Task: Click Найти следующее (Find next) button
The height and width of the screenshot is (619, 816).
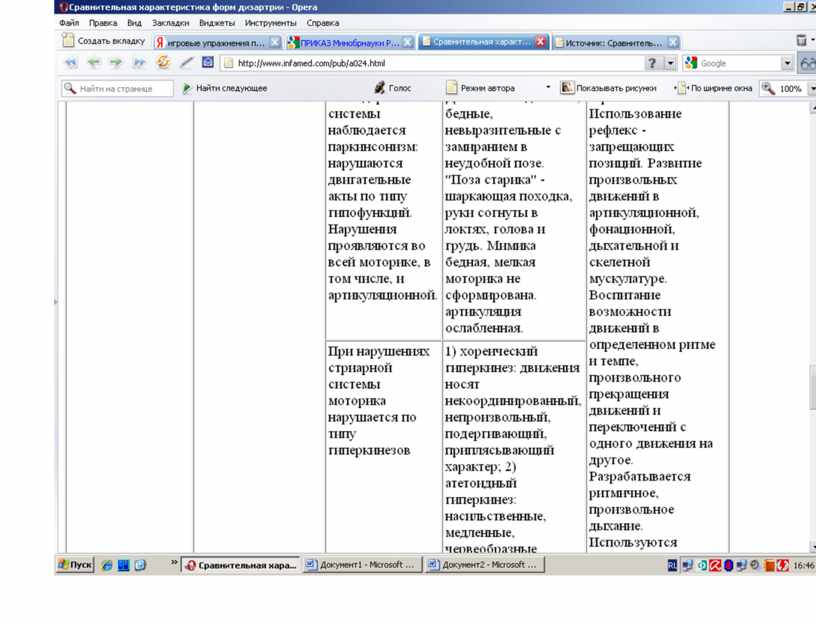Action: click(x=224, y=88)
